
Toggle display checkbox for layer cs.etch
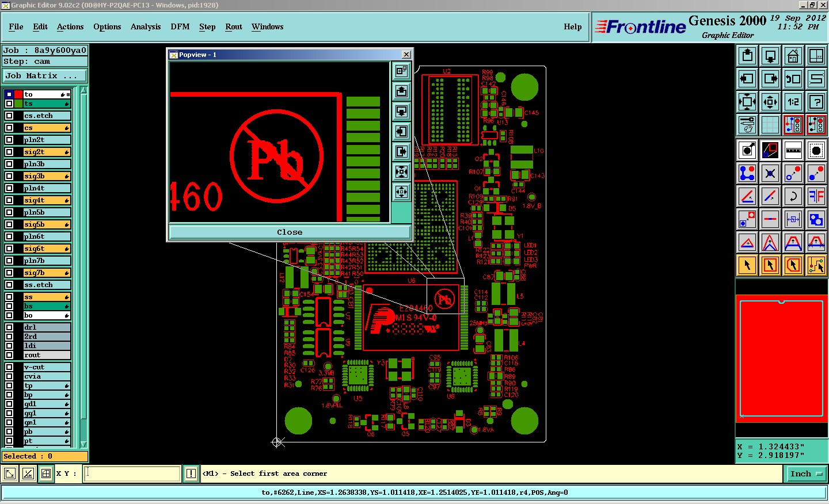click(x=9, y=116)
